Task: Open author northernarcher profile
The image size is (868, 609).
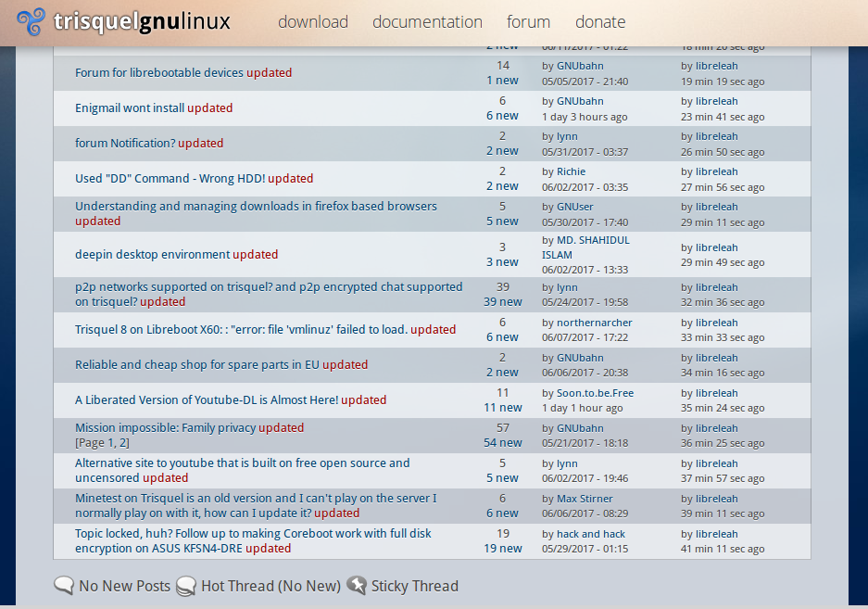Action: 595,323
